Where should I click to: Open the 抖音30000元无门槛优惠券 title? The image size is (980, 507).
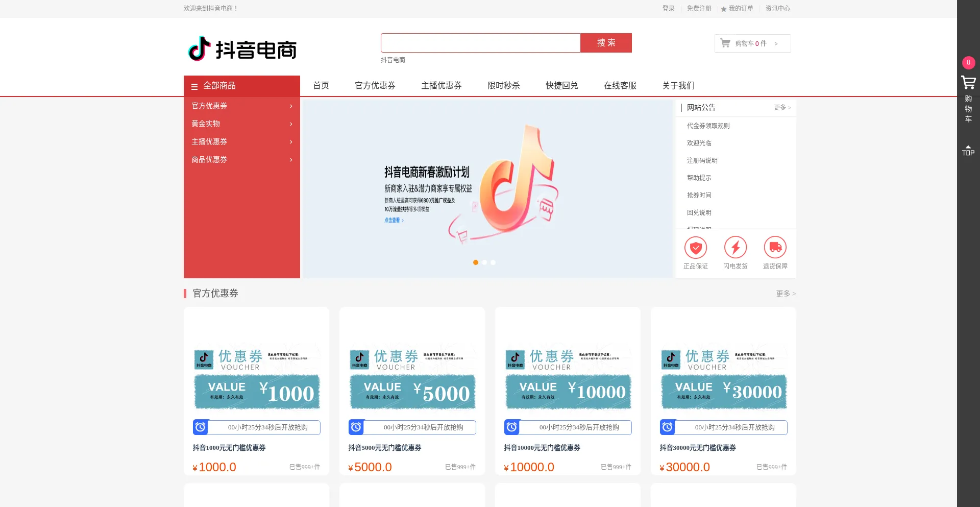[698, 448]
